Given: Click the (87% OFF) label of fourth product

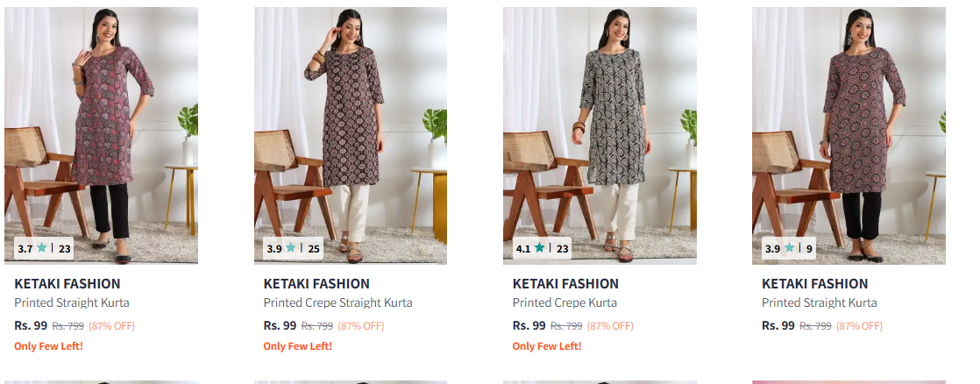Looking at the screenshot, I should [859, 326].
